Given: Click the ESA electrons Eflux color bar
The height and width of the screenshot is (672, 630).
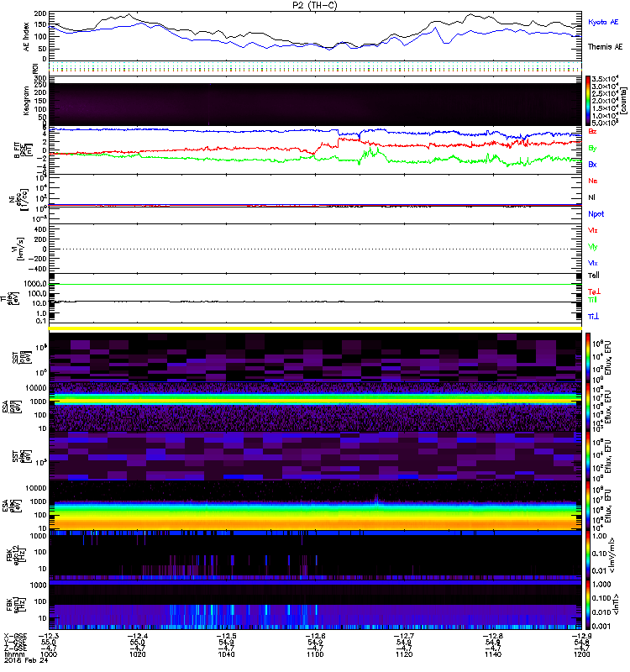Looking at the screenshot, I should click(x=588, y=506).
